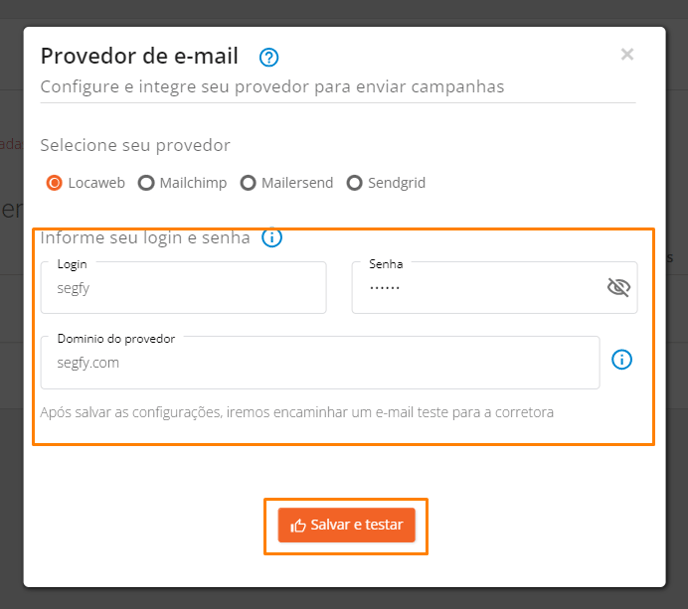Select the Locaweb provider radio button
Viewport: 688px width, 609px height.
coord(54,183)
